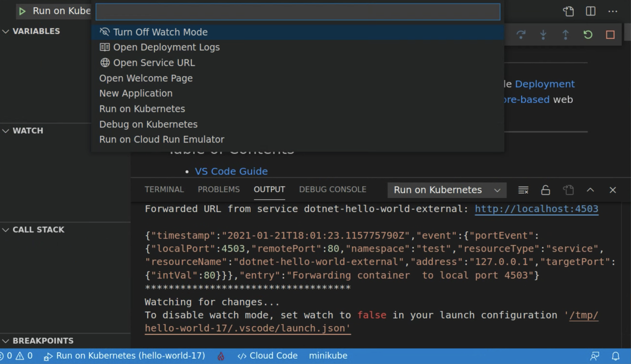Open More Actions ellipsis in editor title
The image size is (631, 364).
tap(613, 11)
